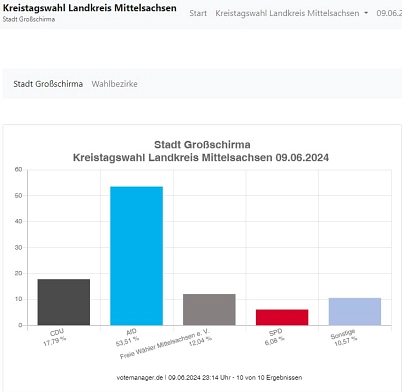Viewport: 402px width, 392px height.
Task: Click the chart title 'Stadt Großschirma'
Action: [x=202, y=145]
